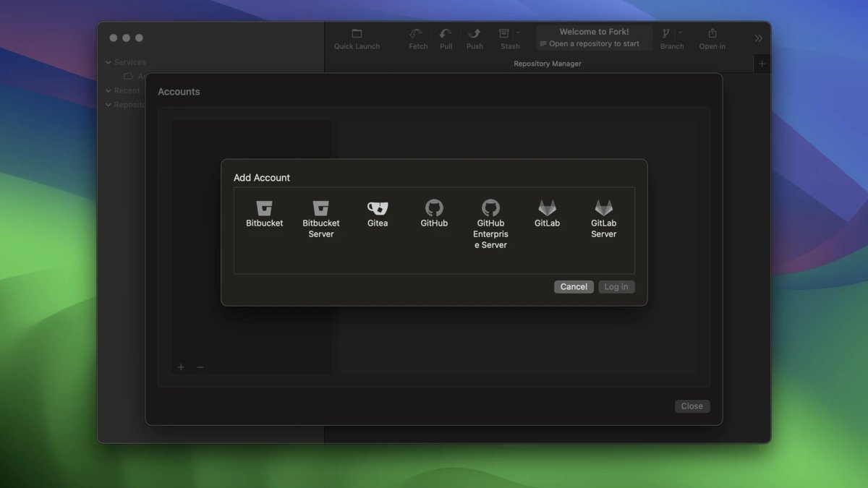Select the GitLab Server account type
This screenshot has width=868, height=488.
pos(603,212)
